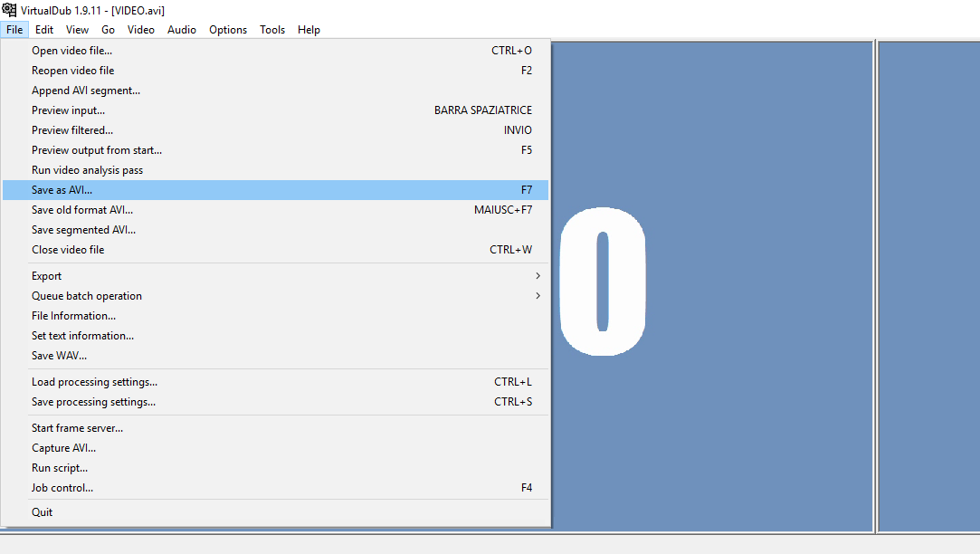Choose Set text information...
Image resolution: width=980 pixels, height=554 pixels.
coord(276,337)
